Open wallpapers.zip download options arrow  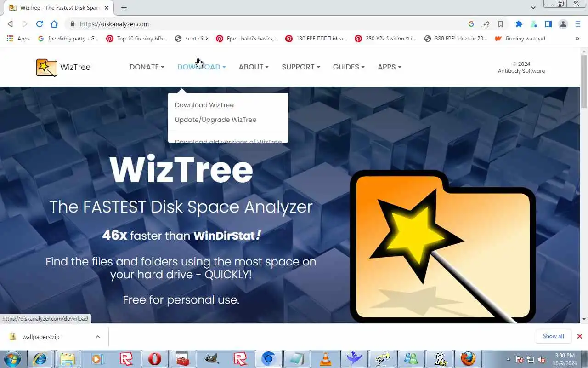click(x=97, y=337)
